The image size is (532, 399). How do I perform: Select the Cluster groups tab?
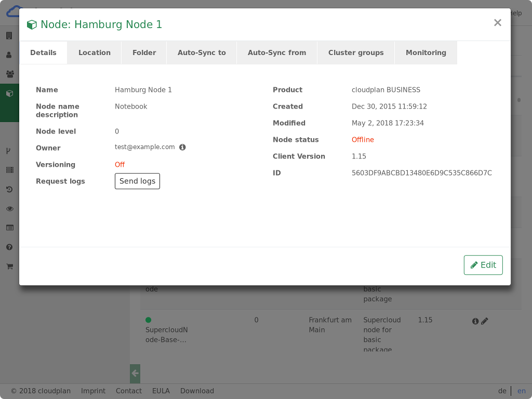356,53
